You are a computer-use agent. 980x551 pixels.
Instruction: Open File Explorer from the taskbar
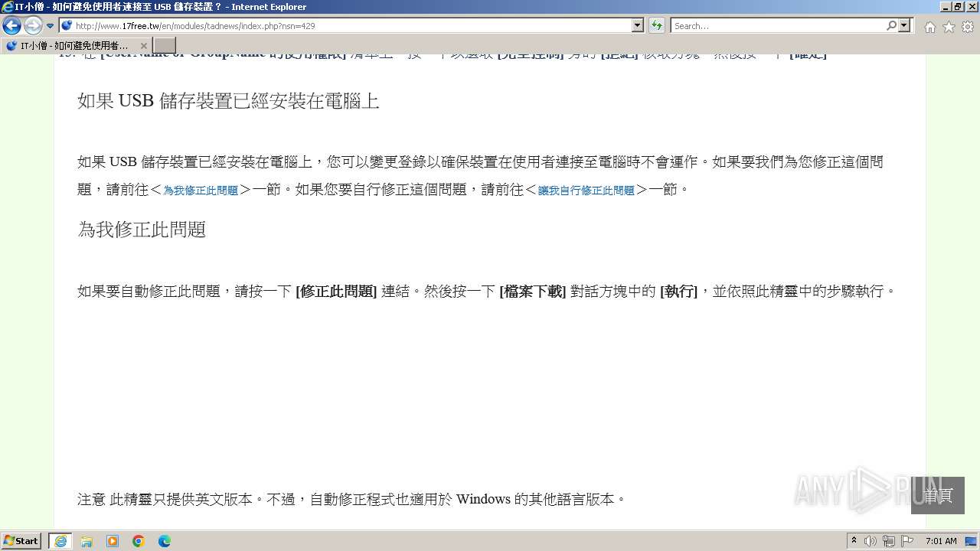pos(87,541)
